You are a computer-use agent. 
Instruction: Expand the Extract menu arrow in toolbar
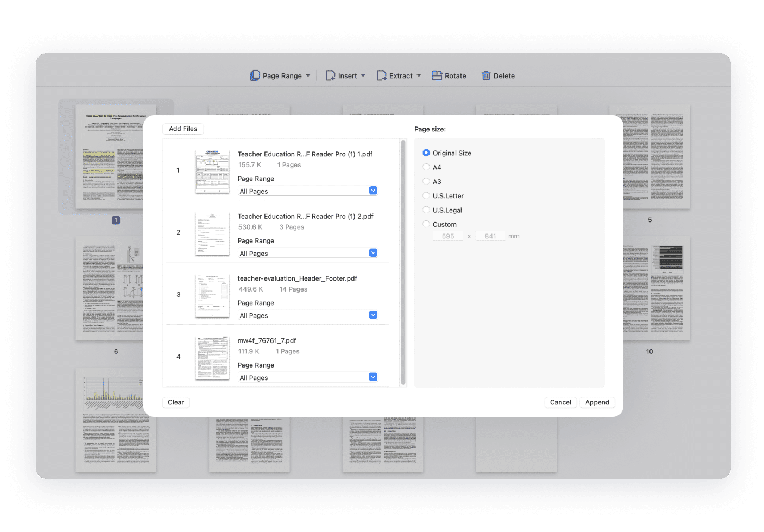click(x=419, y=76)
